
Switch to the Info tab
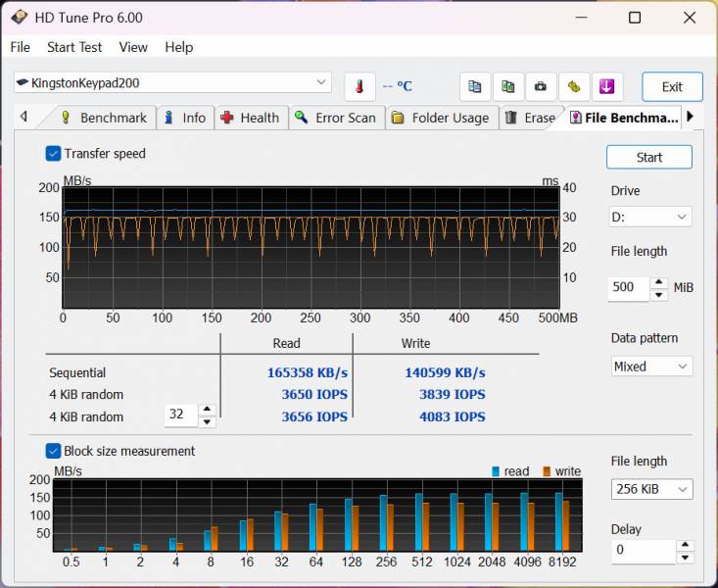185,118
